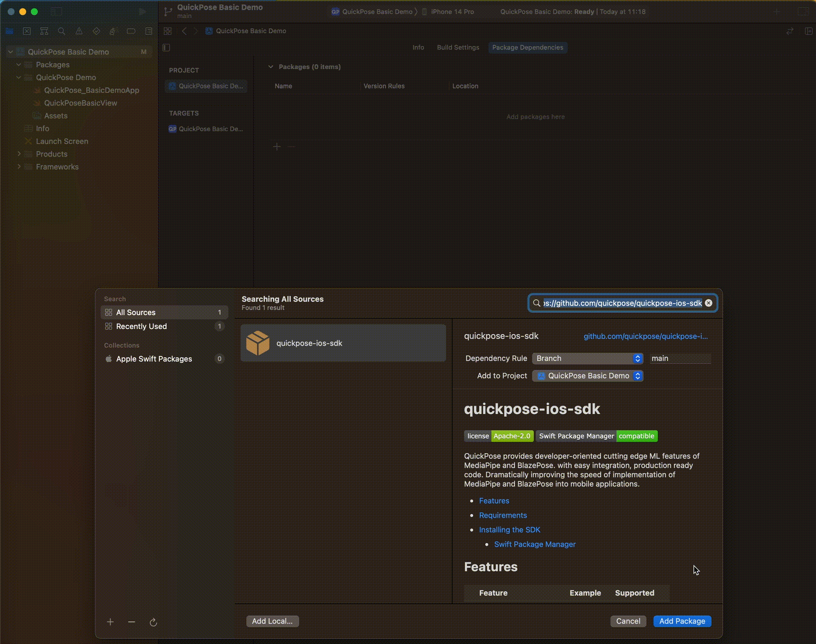Click the Add Package button

682,621
